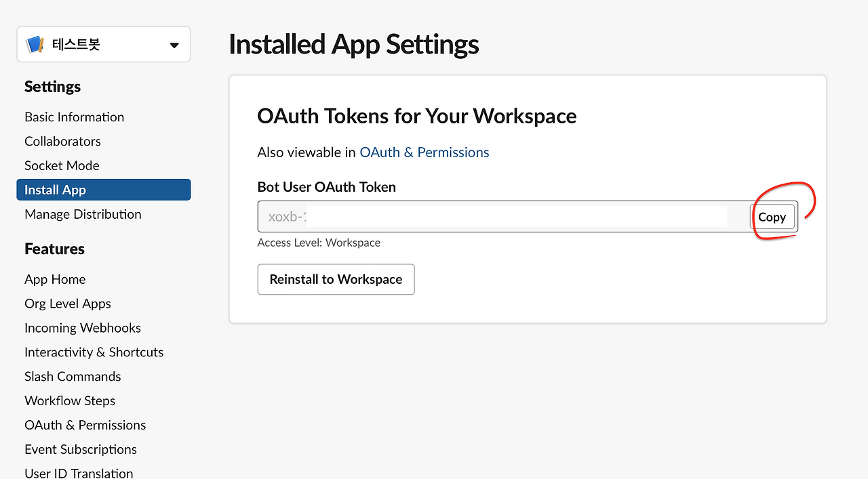Open Org Level Apps

coord(68,304)
